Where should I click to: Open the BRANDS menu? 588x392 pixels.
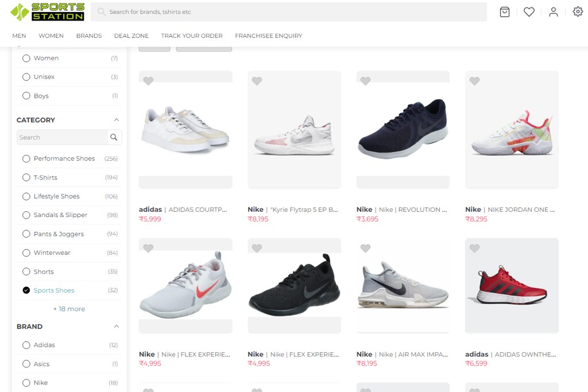coord(88,36)
